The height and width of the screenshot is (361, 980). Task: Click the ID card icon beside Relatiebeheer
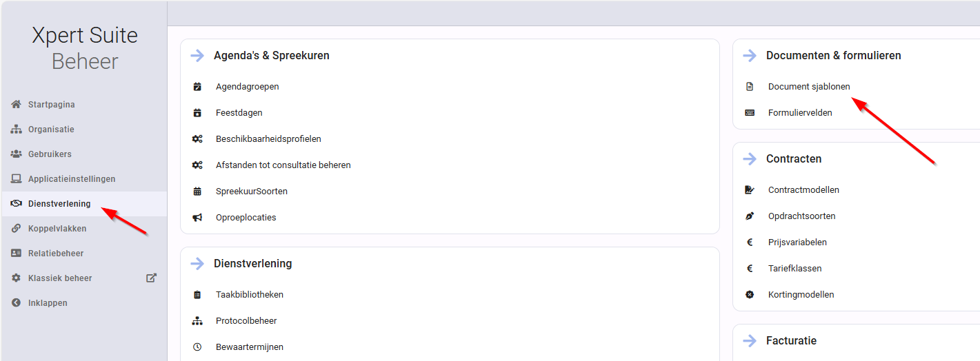point(16,254)
